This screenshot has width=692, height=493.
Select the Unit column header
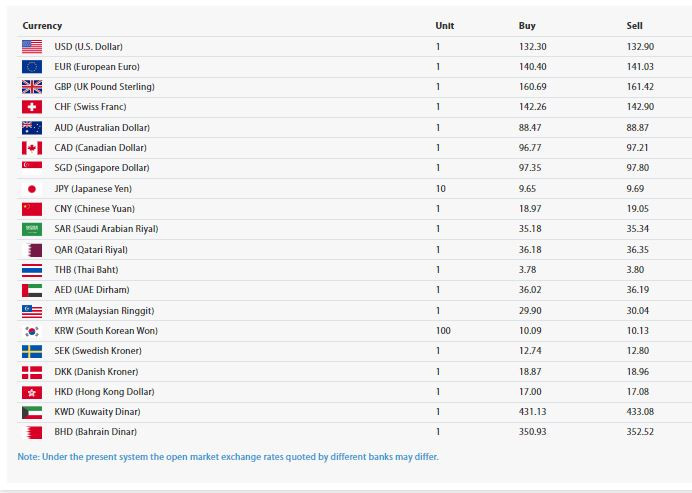pyautogui.click(x=444, y=26)
